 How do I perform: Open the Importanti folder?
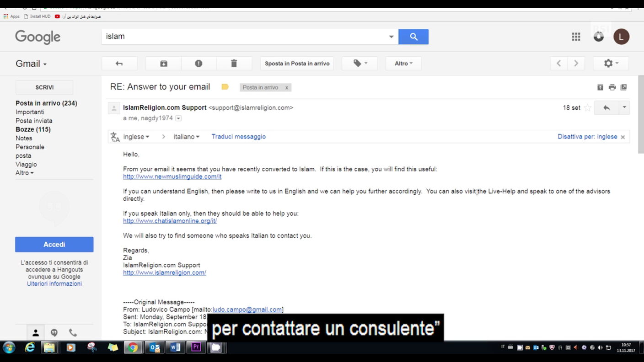(30, 112)
